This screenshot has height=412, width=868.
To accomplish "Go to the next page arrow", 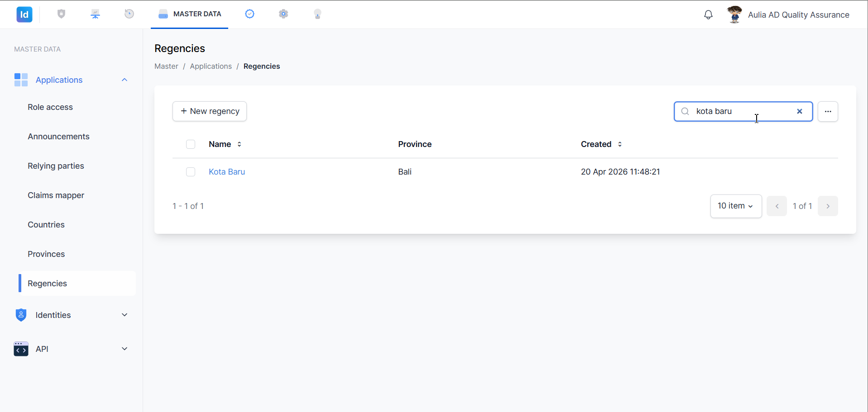I will click(828, 206).
